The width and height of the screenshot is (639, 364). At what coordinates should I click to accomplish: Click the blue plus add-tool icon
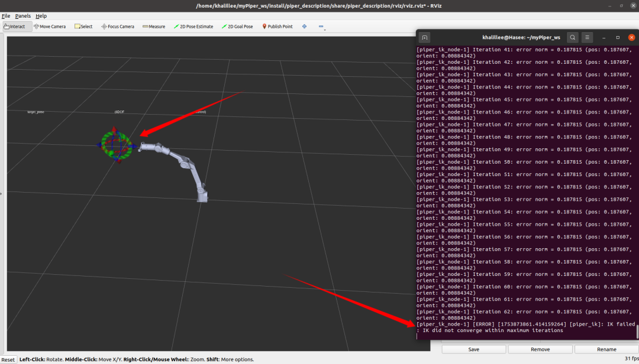pyautogui.click(x=305, y=27)
